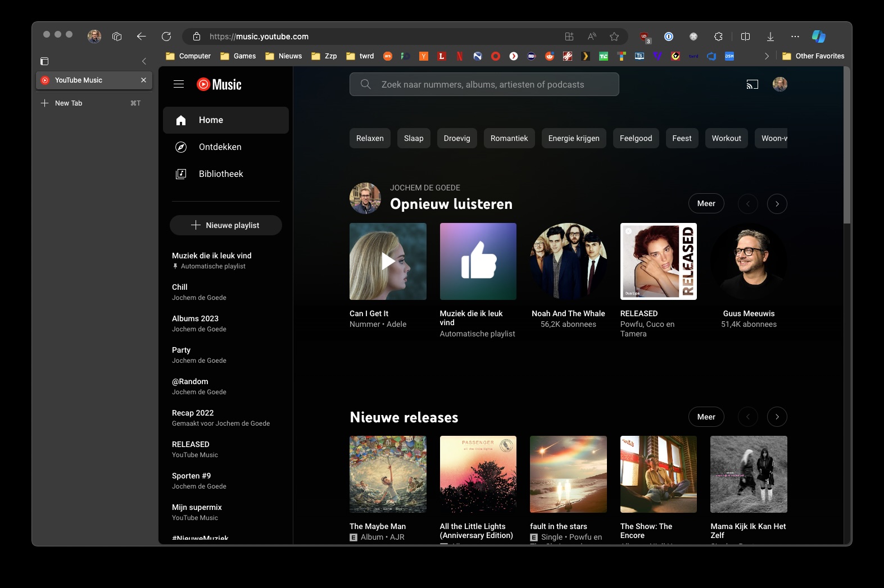Go back with the browser back arrow
The height and width of the screenshot is (588, 884).
coord(142,37)
